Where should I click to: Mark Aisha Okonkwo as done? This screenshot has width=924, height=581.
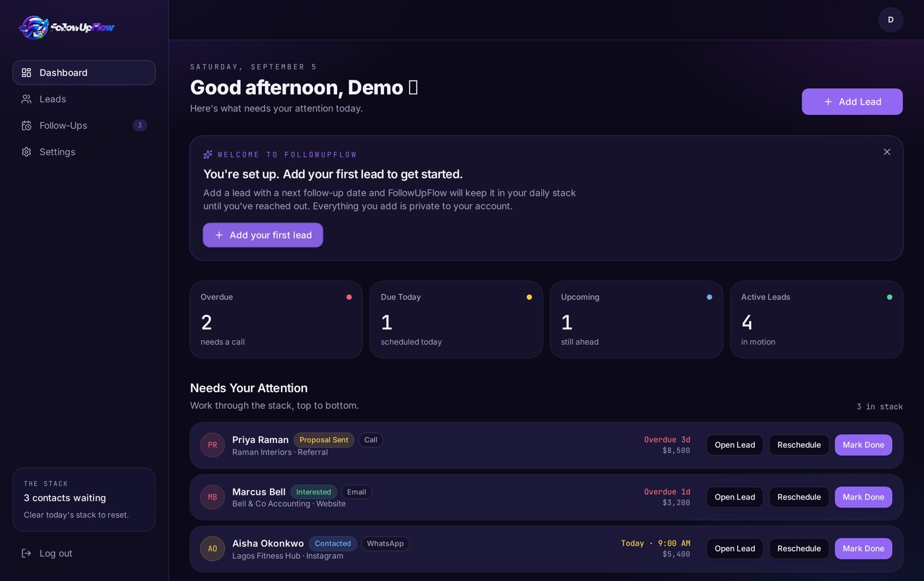[x=863, y=549]
